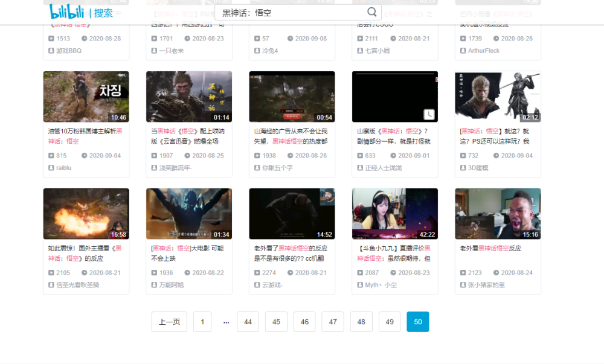This screenshot has width=604, height=364.
Task: Click the watch-later clock icon on black thumbnail
Action: click(x=429, y=114)
